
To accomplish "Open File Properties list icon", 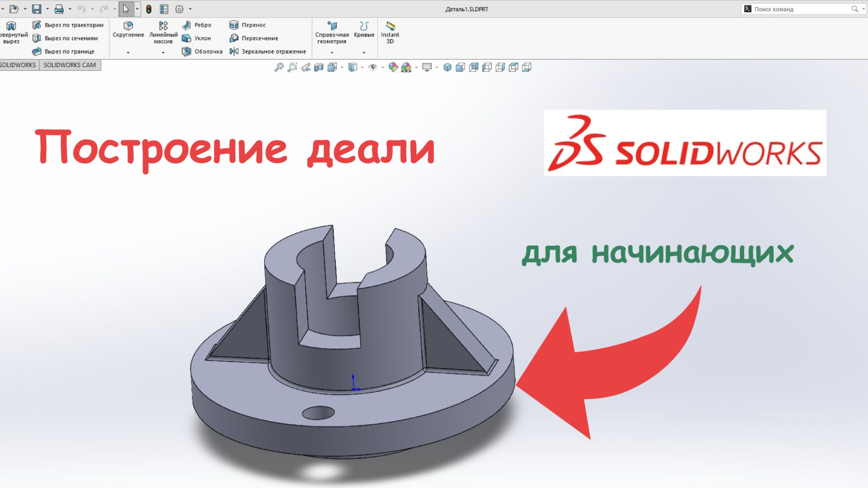I will point(164,9).
